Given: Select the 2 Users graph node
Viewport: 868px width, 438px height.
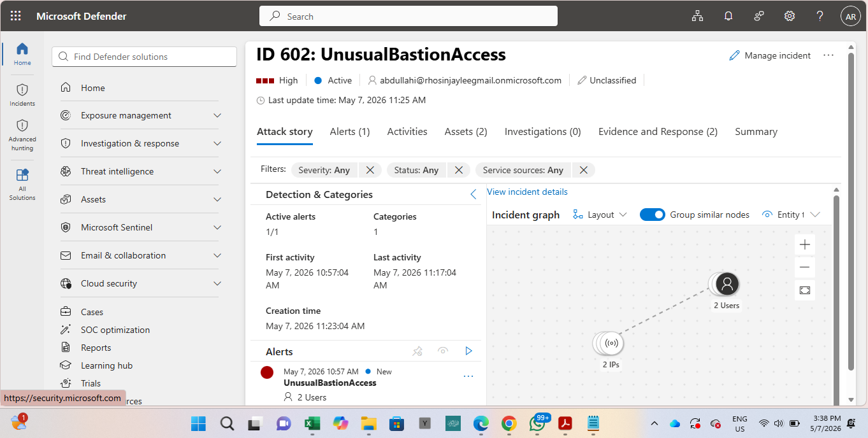Looking at the screenshot, I should click(726, 284).
